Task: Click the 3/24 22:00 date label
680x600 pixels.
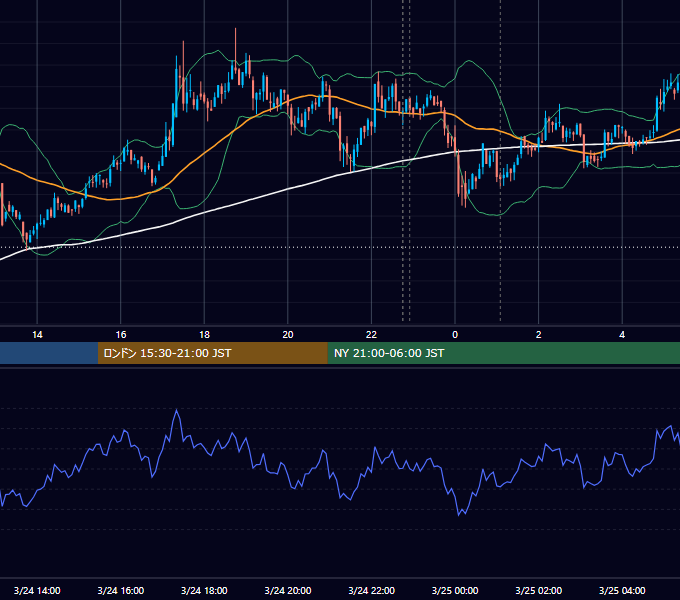Action: (372, 590)
